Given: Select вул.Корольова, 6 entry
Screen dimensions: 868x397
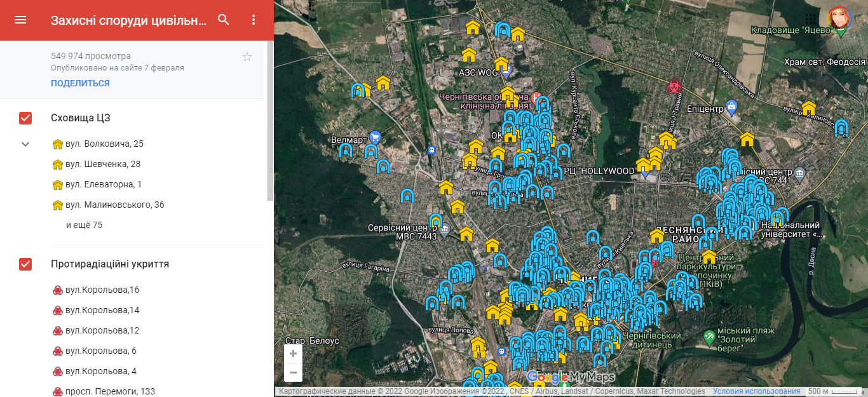Looking at the screenshot, I should click(x=94, y=351).
